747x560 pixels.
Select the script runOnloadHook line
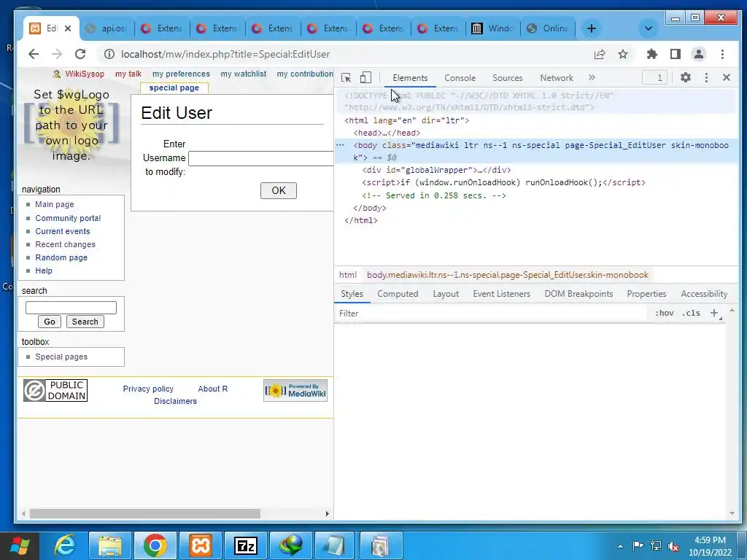tap(503, 182)
